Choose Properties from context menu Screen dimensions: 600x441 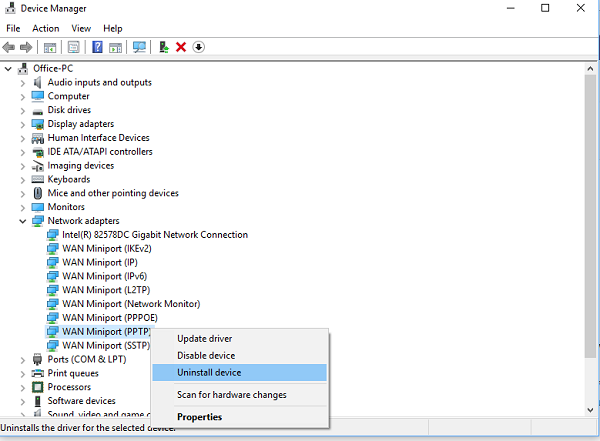tap(240, 417)
